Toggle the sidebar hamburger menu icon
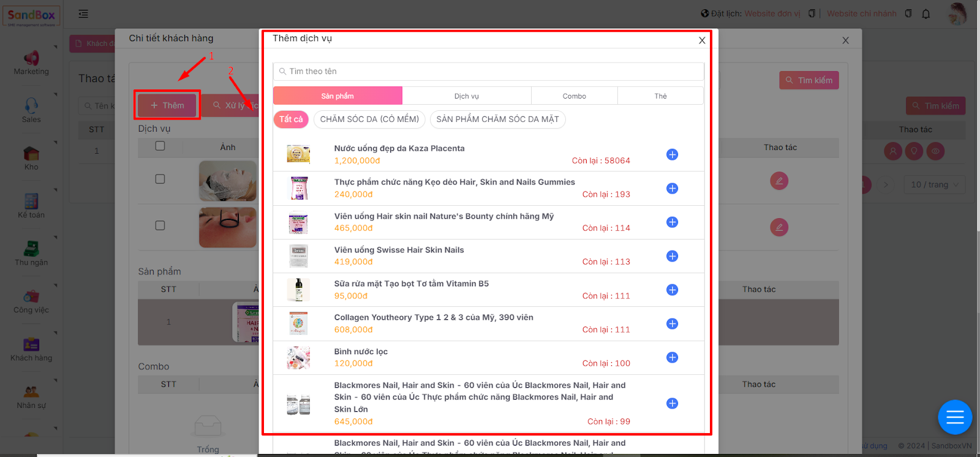This screenshot has width=980, height=457. pyautogui.click(x=83, y=13)
